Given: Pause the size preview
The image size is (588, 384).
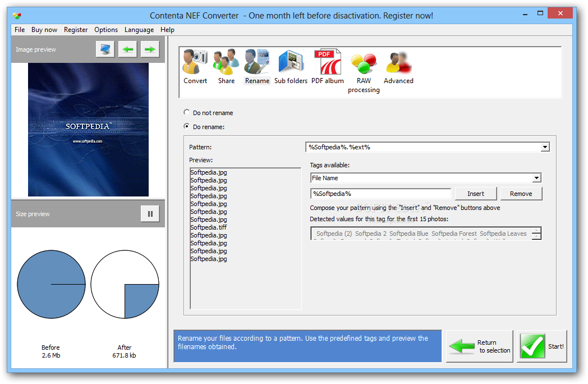Looking at the screenshot, I should click(150, 214).
